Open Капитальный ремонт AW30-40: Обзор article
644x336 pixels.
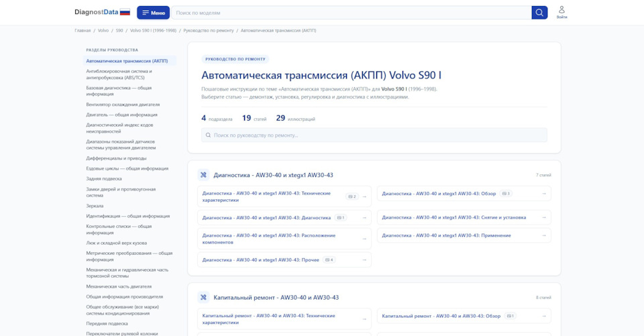pos(464,316)
